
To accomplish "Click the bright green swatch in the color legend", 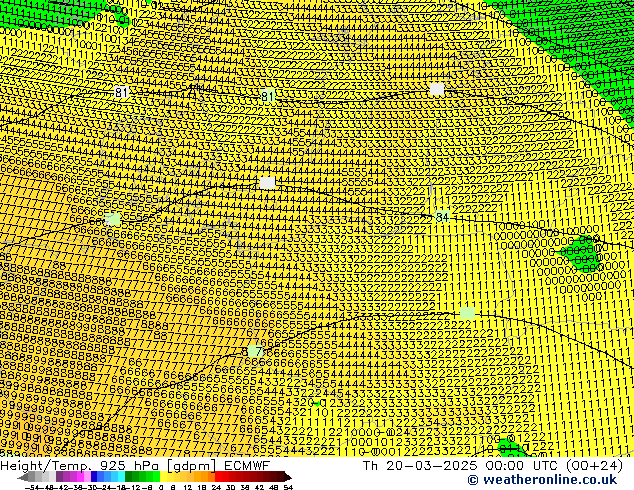I will [x=156, y=476].
